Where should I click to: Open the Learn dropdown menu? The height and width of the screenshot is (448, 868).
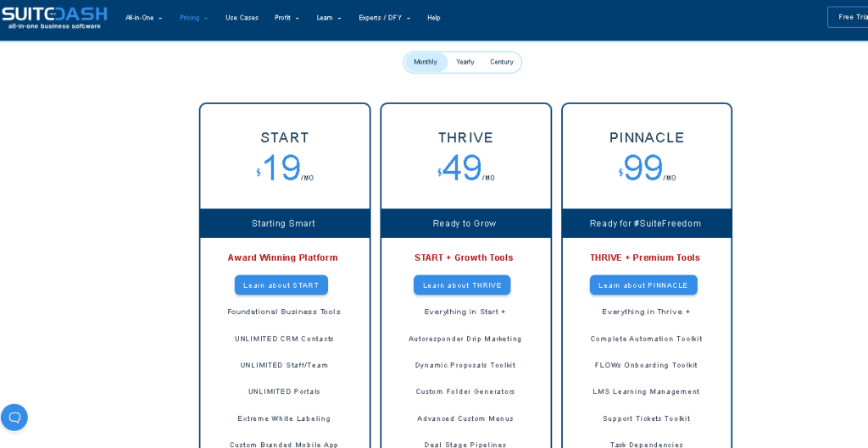(x=329, y=18)
